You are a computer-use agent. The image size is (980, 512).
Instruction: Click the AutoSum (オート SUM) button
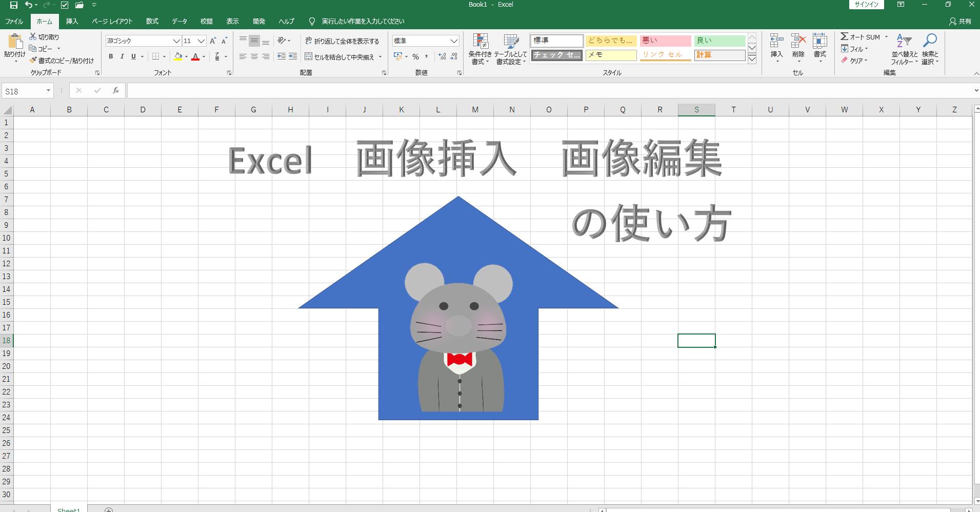click(861, 37)
